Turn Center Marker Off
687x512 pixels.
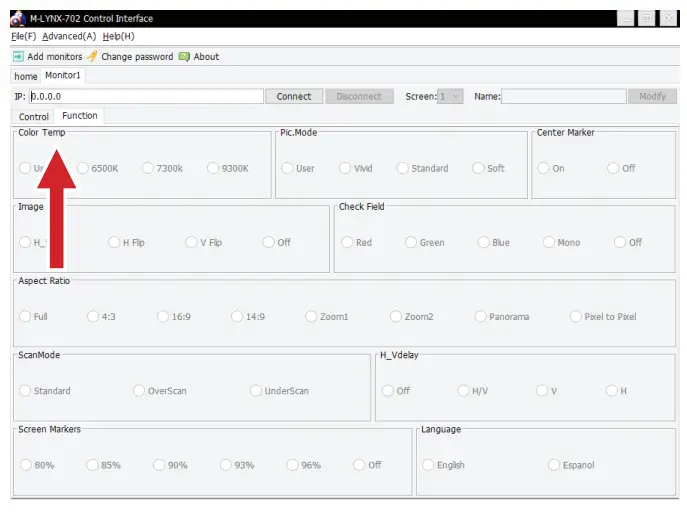[621, 168]
